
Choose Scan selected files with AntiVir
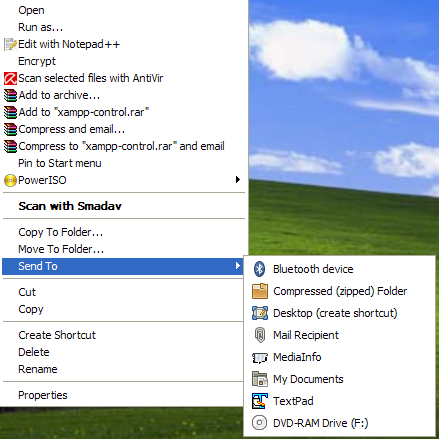pos(123,78)
